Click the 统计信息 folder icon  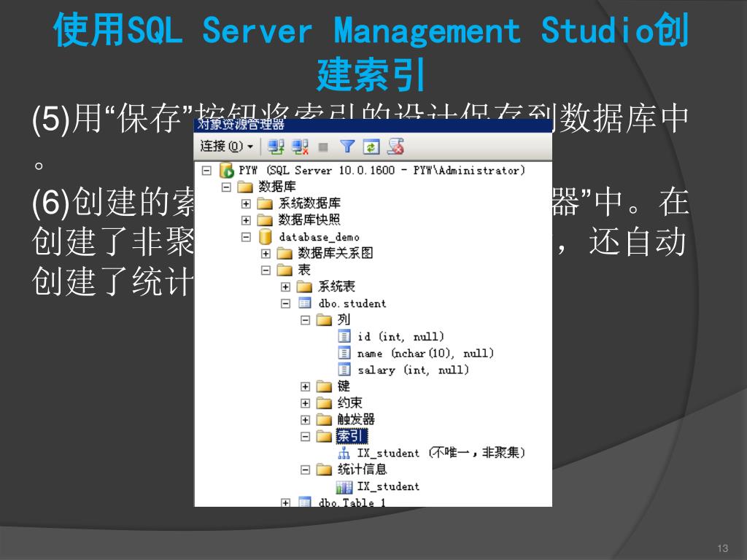(324, 470)
